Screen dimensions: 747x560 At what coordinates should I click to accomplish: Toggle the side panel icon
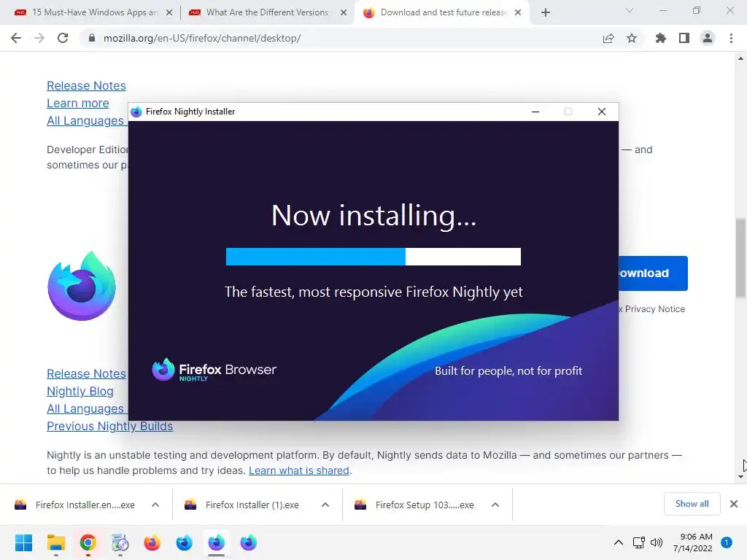coord(684,38)
